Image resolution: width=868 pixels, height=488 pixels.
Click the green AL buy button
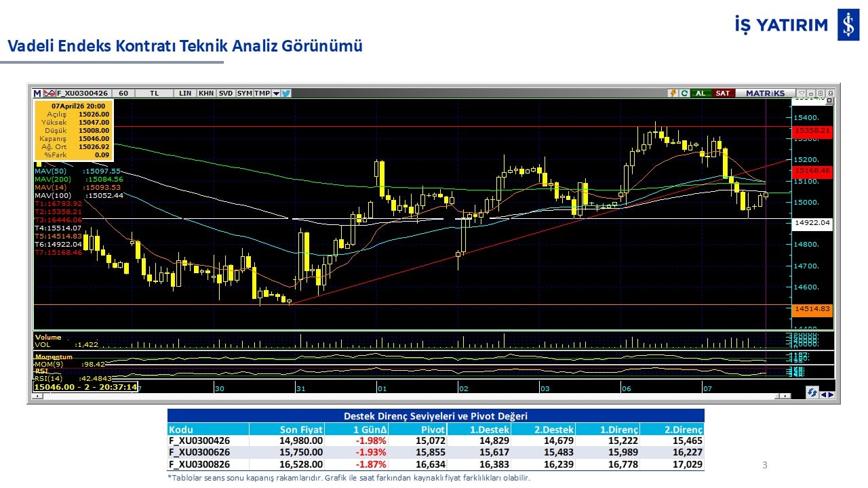pyautogui.click(x=700, y=93)
